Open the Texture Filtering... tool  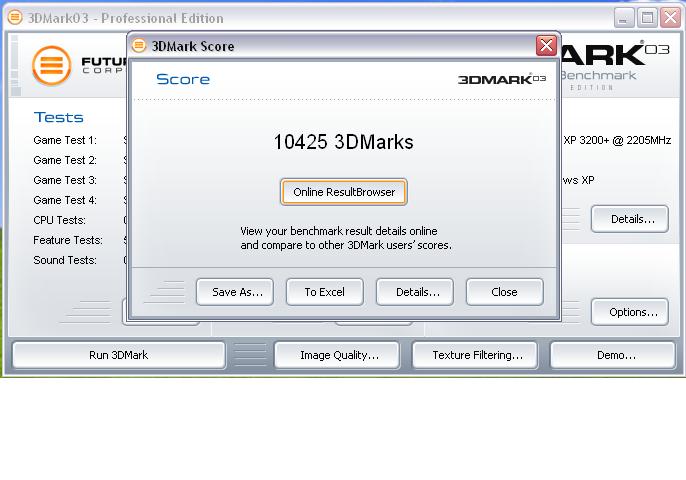(x=475, y=355)
